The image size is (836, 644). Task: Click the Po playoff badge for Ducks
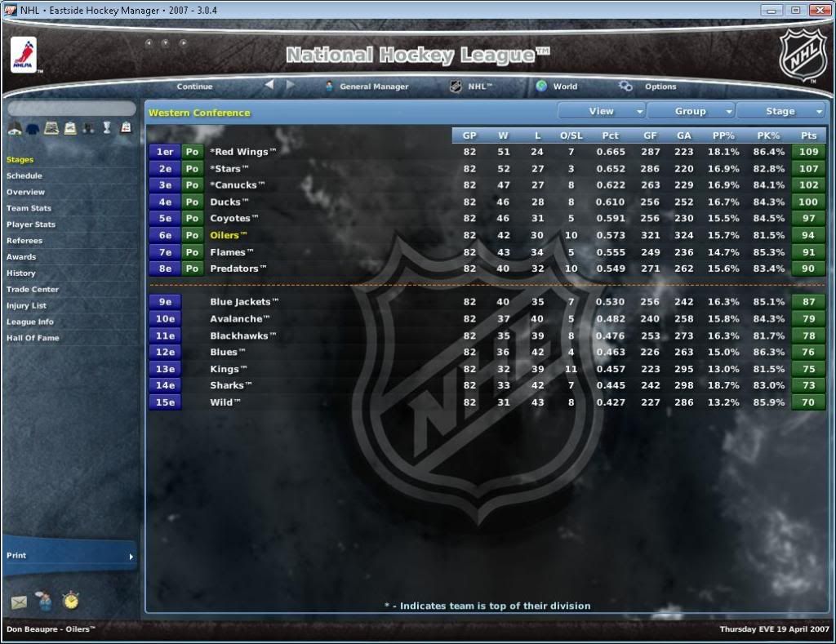point(192,202)
